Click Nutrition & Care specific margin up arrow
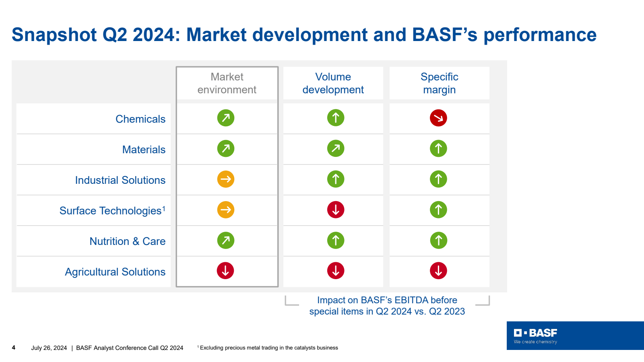644x362 pixels. coord(438,240)
